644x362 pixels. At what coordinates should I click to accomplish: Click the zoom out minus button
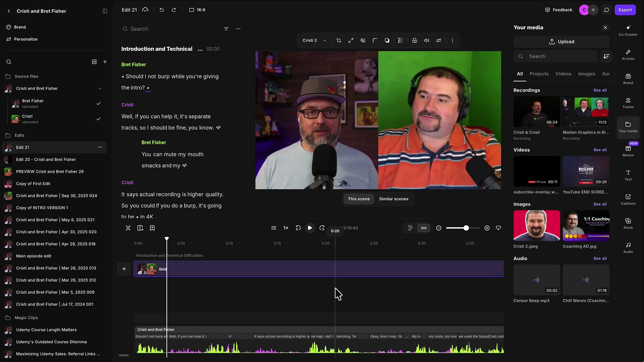(x=439, y=228)
